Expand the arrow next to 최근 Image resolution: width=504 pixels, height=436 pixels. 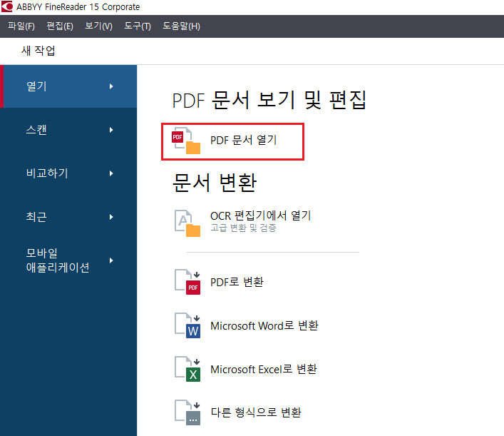pyautogui.click(x=111, y=217)
